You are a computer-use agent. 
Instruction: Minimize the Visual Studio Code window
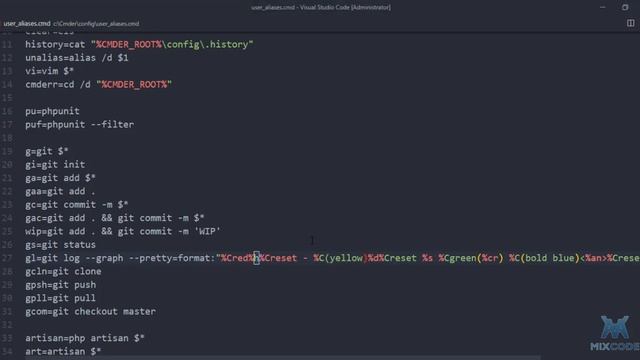click(603, 7)
